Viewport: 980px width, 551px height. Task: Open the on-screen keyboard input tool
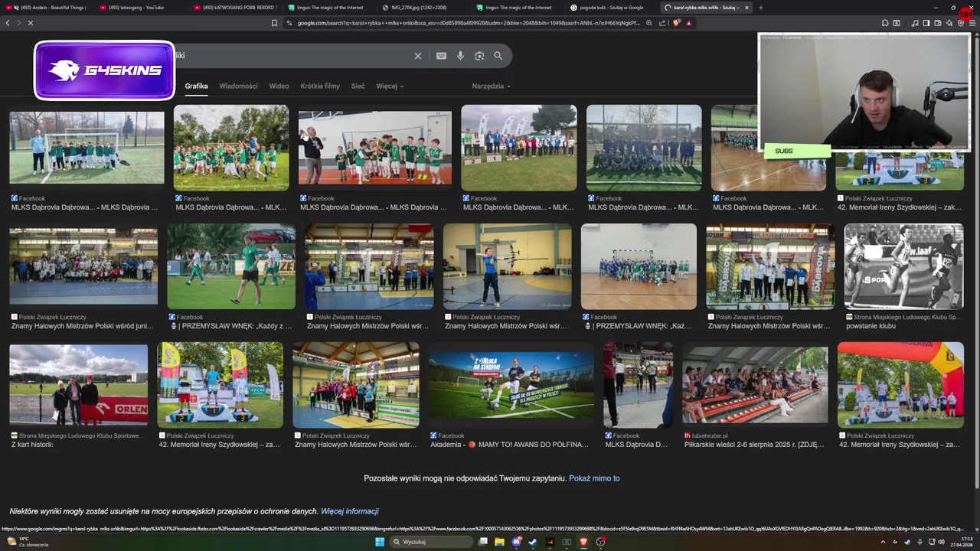(441, 56)
